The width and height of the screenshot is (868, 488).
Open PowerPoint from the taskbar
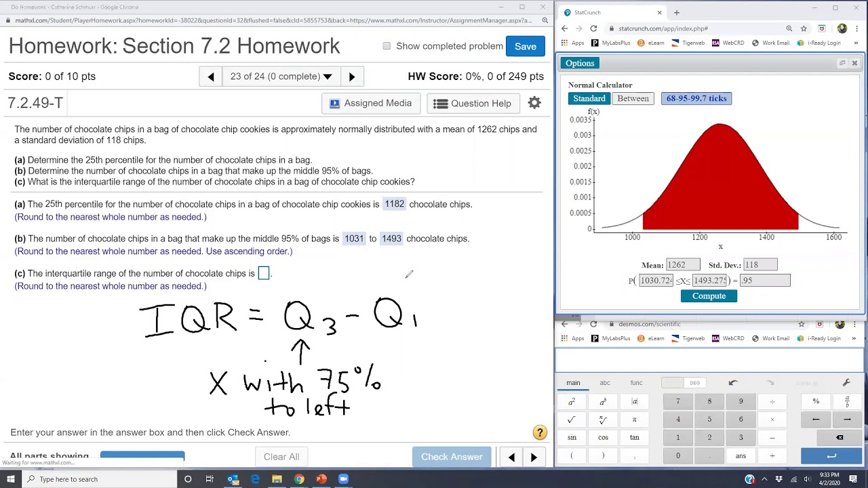(x=321, y=479)
